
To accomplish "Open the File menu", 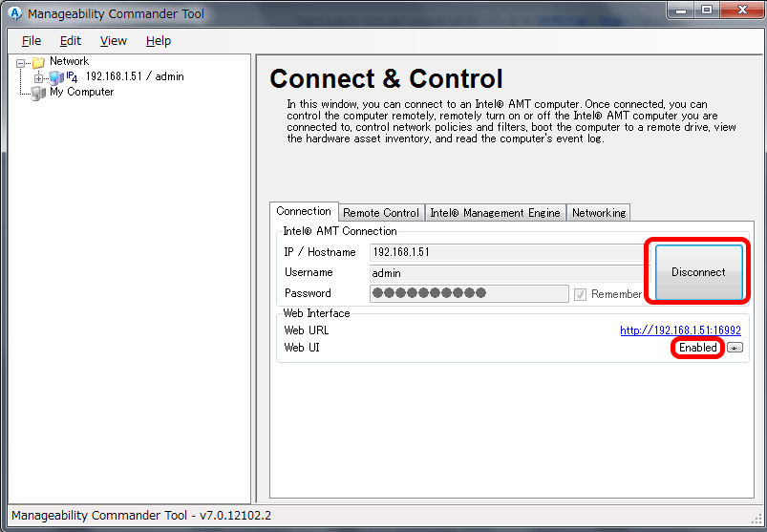I will [x=32, y=40].
